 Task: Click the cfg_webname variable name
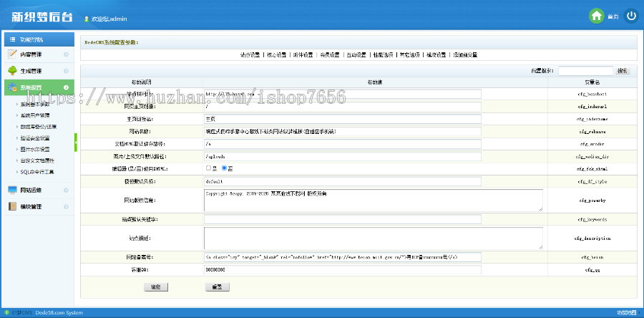[x=592, y=132]
